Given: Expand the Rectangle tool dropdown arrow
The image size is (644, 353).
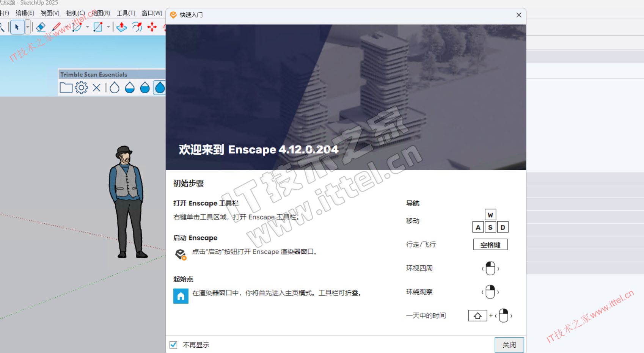Looking at the screenshot, I should 108,27.
